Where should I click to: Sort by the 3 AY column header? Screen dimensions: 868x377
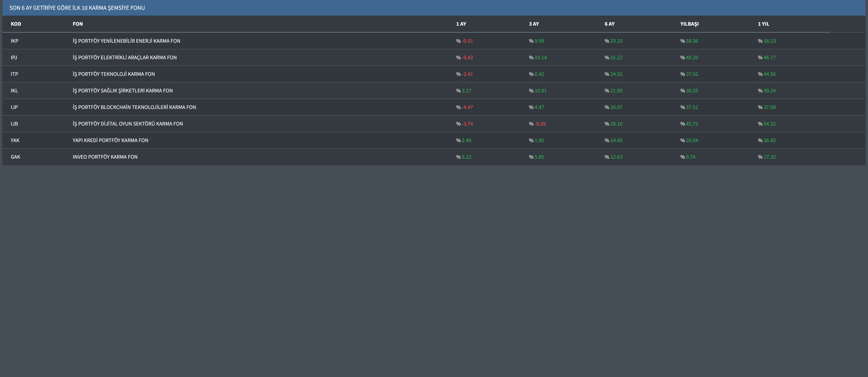click(x=534, y=24)
